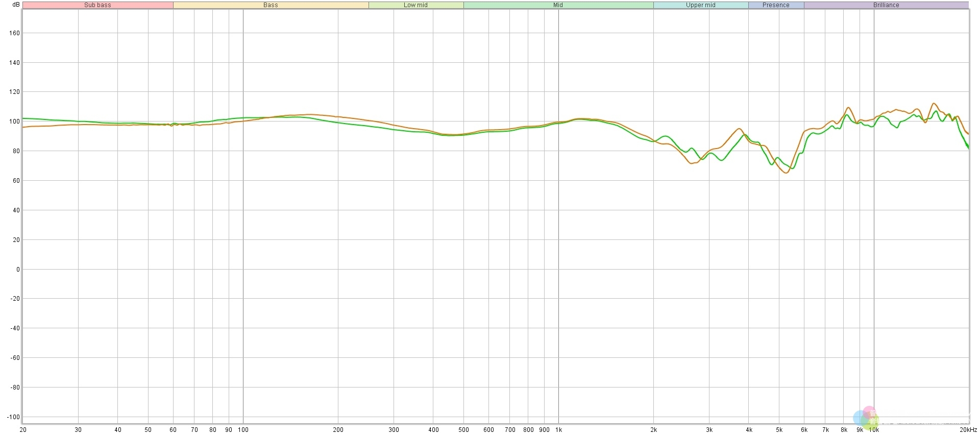This screenshot has width=980, height=436.
Task: Select the 100 value on the dB axis
Action: pos(14,122)
